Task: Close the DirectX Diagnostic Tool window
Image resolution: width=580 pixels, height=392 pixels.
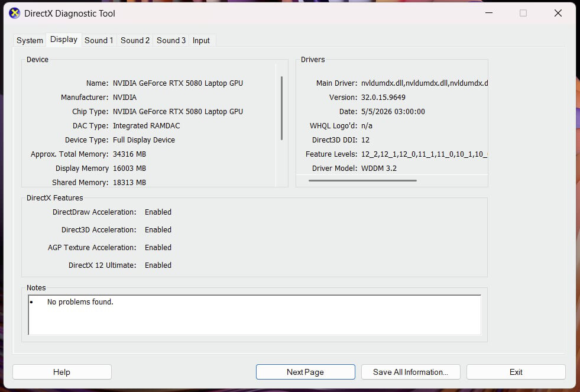Action: [x=558, y=13]
